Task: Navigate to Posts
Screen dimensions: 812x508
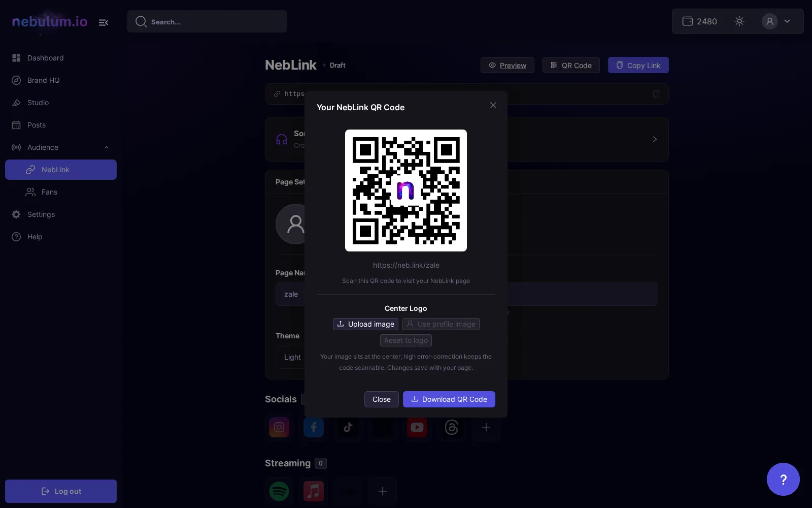Action: pos(61,125)
